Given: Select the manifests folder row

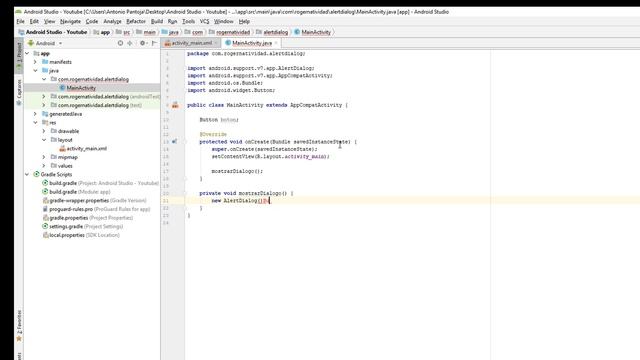Looking at the screenshot, I should click(x=92, y=62).
